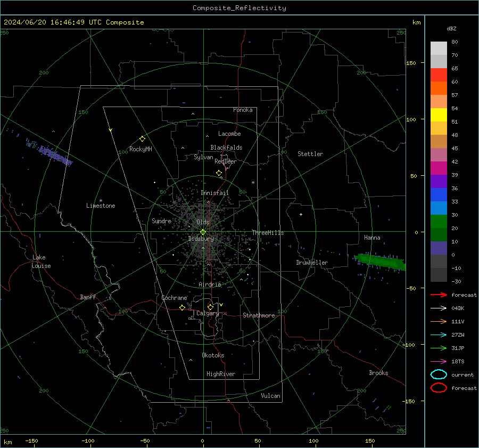Click the Okotoks label
The height and width of the screenshot is (448, 479).
click(x=213, y=355)
